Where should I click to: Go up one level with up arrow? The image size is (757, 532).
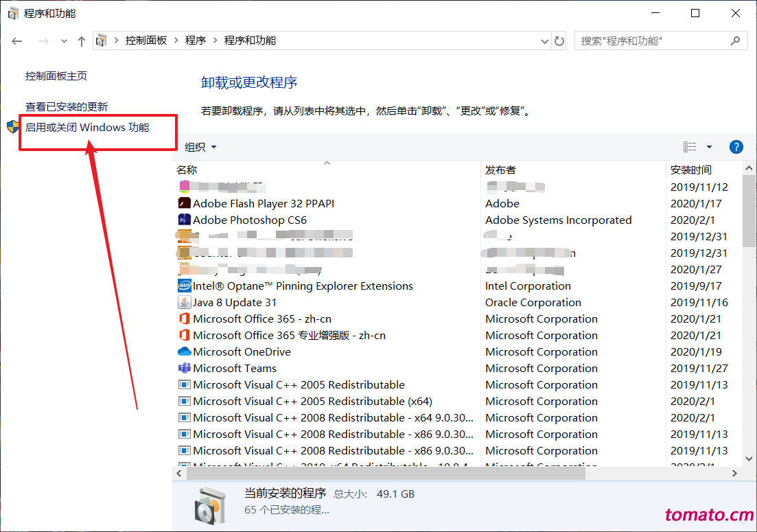82,41
